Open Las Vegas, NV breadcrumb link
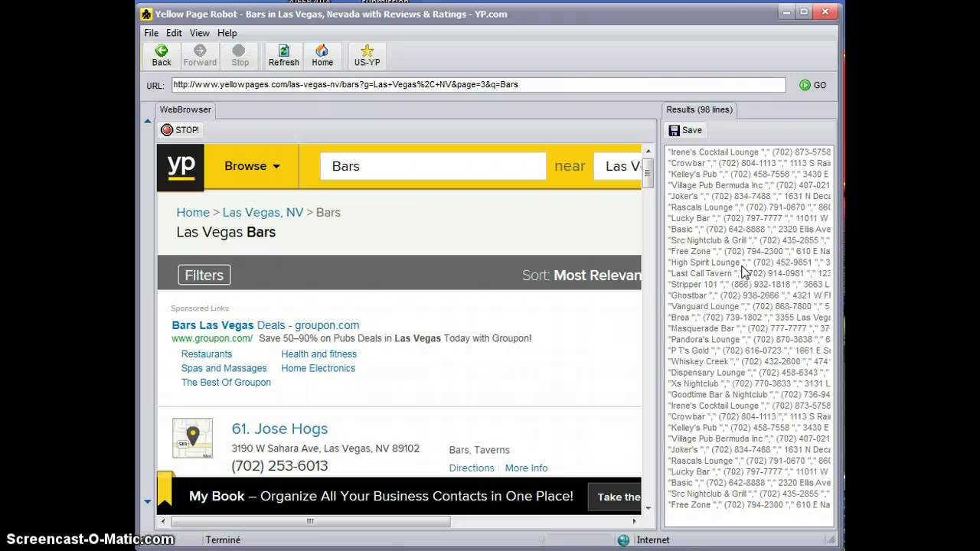The image size is (980, 551). click(263, 212)
